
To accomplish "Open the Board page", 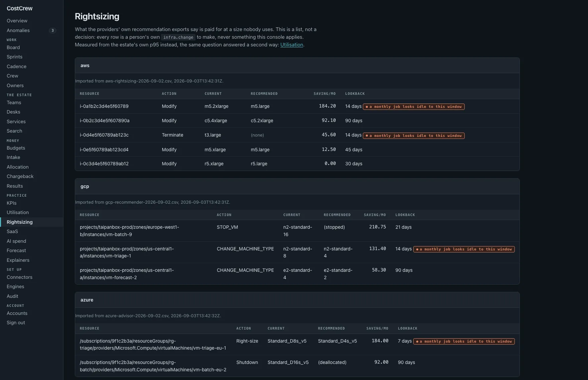I will 13,47.
